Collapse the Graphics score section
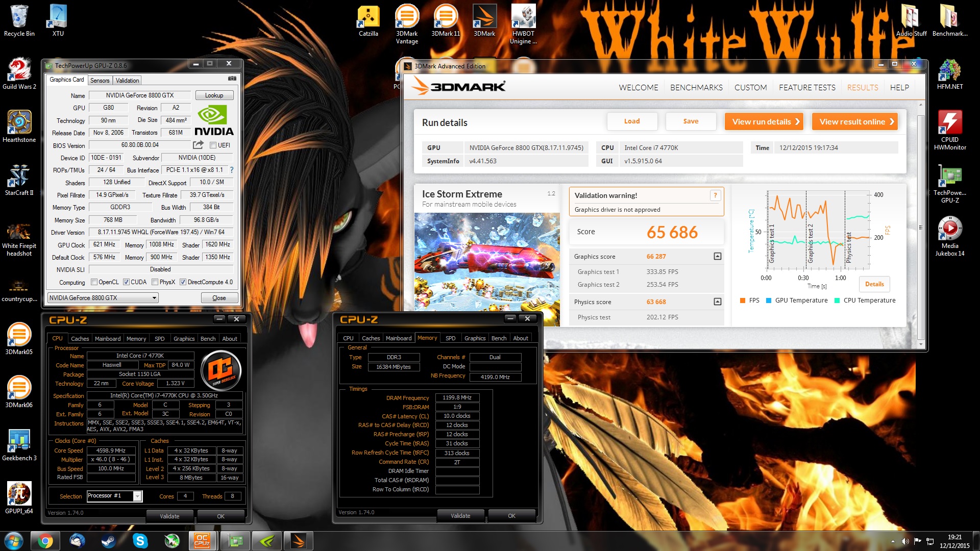980x551 pixels. click(717, 256)
